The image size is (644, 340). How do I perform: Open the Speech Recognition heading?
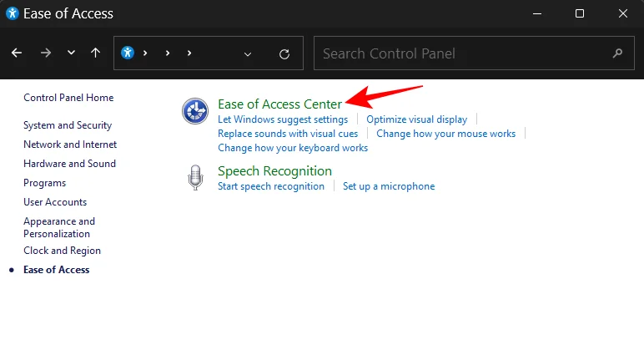[274, 171]
